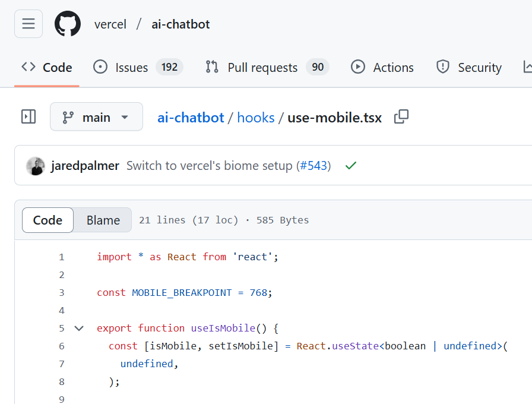Click the Actions play icon

point(358,67)
